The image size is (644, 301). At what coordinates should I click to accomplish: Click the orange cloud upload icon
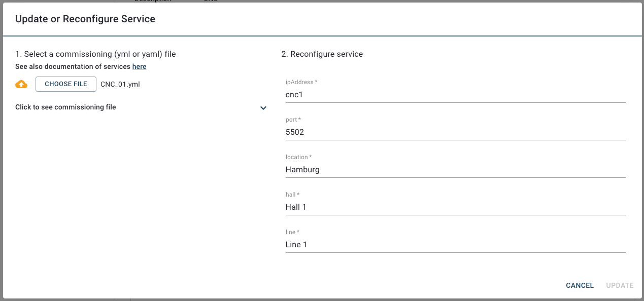click(21, 84)
